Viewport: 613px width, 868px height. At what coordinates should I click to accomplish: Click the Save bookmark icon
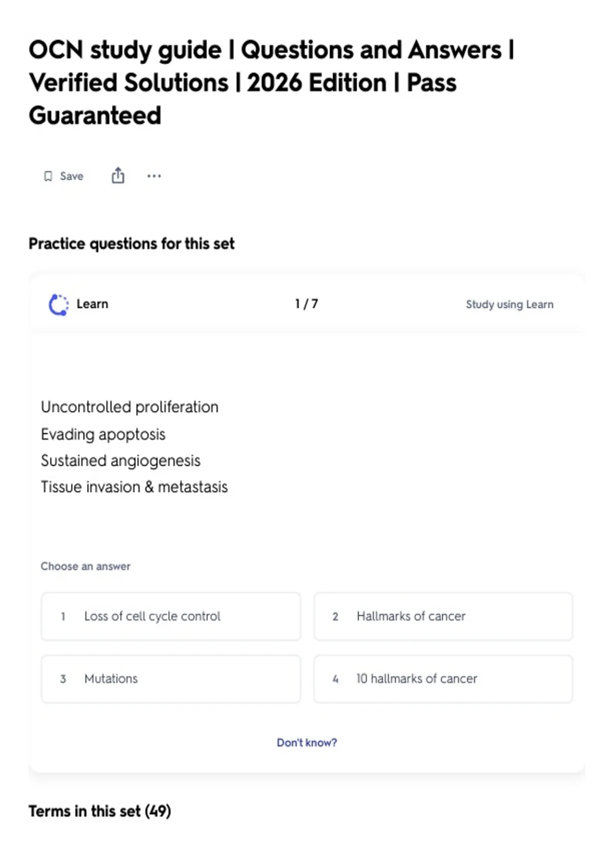tap(48, 176)
